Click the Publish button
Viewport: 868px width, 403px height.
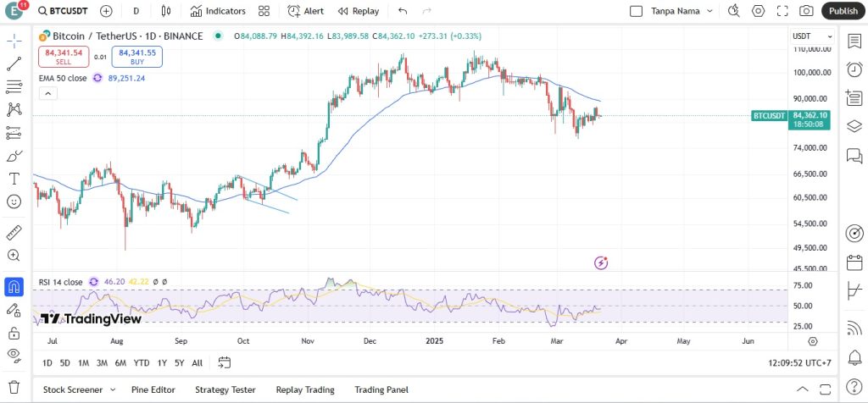(x=843, y=11)
